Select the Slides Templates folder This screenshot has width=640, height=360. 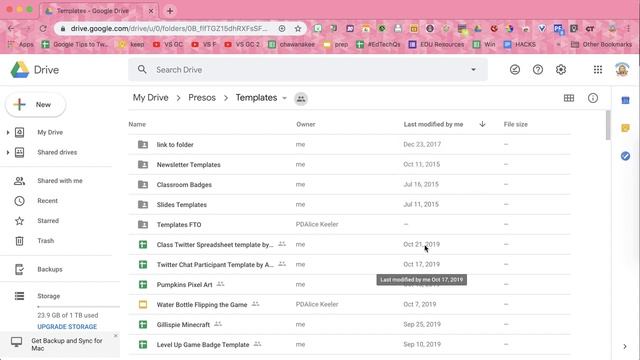pos(349,204)
